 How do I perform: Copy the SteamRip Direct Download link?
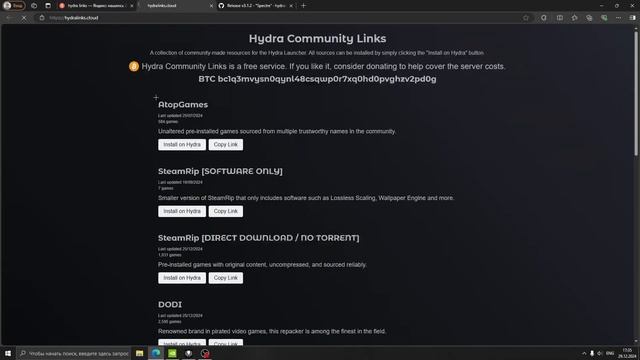click(x=226, y=278)
